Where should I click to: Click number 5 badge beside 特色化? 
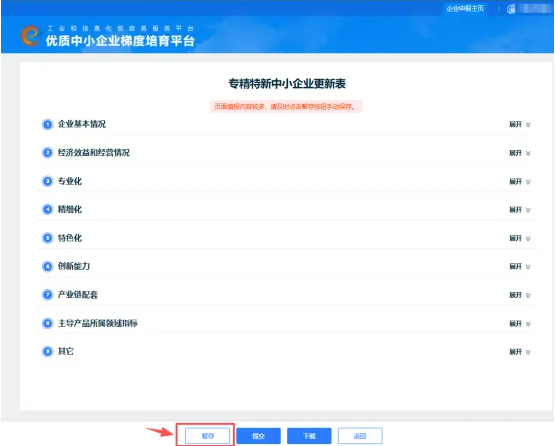47,238
